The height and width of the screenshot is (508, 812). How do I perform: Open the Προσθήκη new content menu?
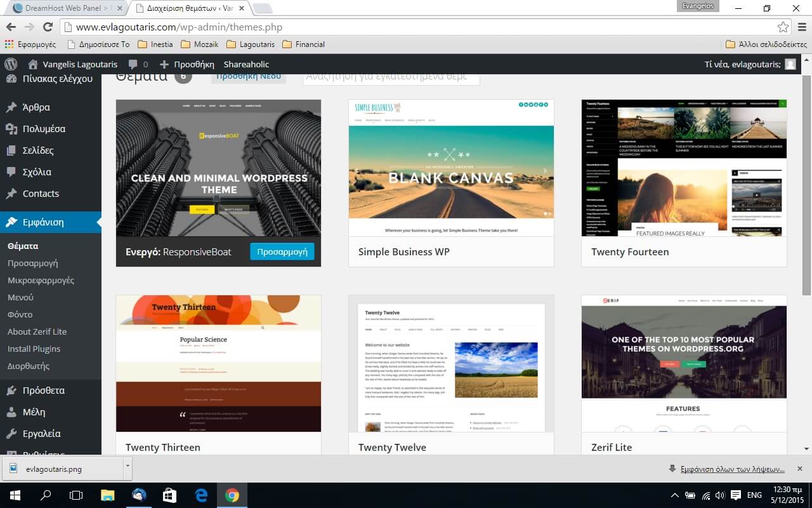click(187, 64)
